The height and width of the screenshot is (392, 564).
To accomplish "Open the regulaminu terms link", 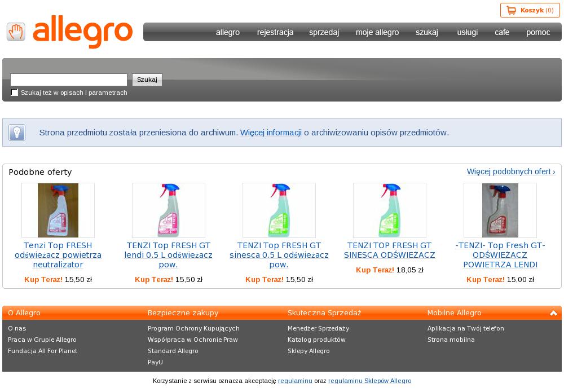I will (x=295, y=381).
